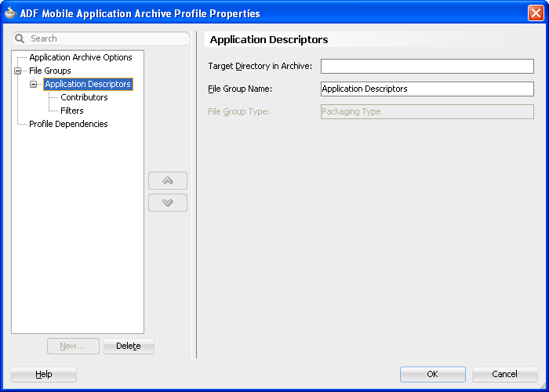
Task: Click the Application Descriptors panel heading
Action: (269, 39)
